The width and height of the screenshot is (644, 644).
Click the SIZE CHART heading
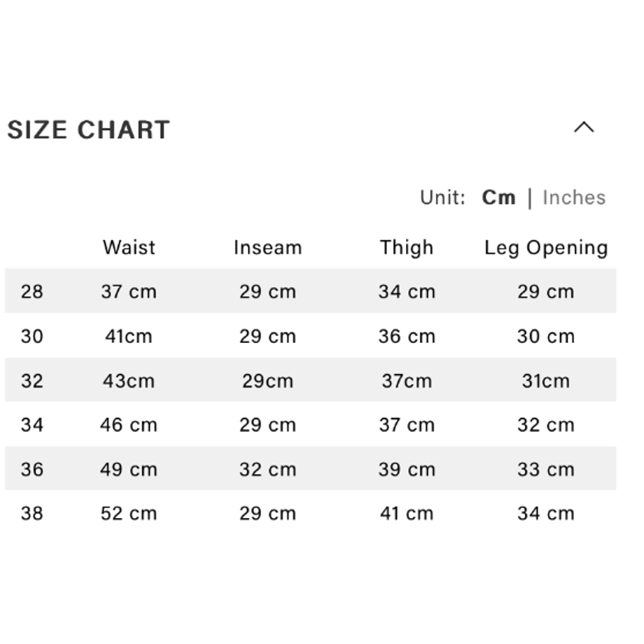88,129
